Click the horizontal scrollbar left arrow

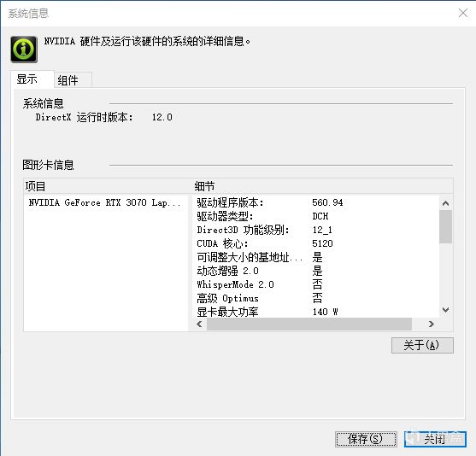click(x=199, y=324)
